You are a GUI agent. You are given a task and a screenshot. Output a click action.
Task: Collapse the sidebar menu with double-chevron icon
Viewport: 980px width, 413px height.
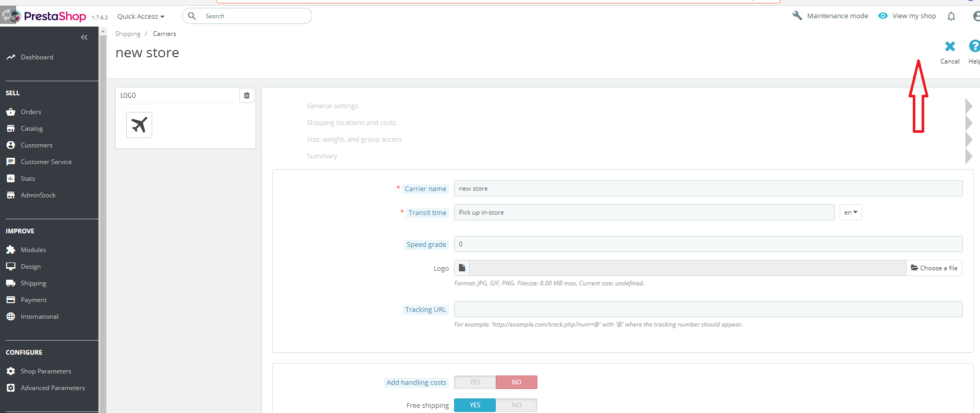(84, 37)
